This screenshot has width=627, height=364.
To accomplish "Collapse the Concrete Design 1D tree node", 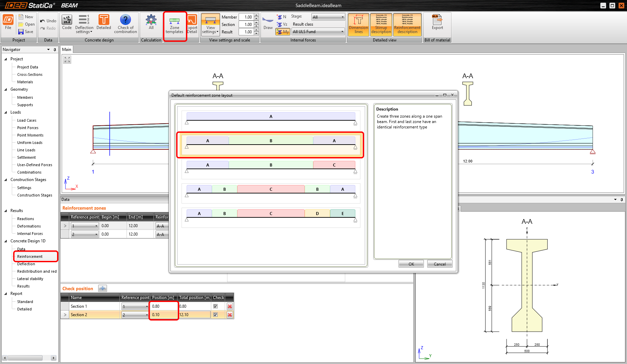I will [x=6, y=241].
